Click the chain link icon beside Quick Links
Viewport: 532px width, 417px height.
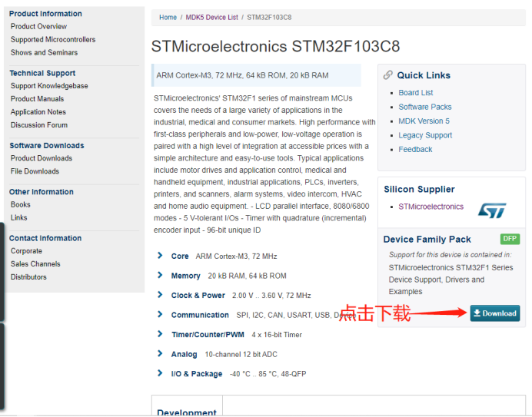click(387, 75)
